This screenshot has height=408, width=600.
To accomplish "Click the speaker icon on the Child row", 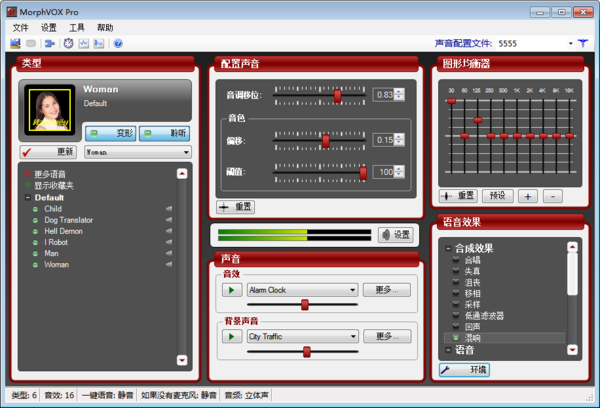I will coord(169,209).
